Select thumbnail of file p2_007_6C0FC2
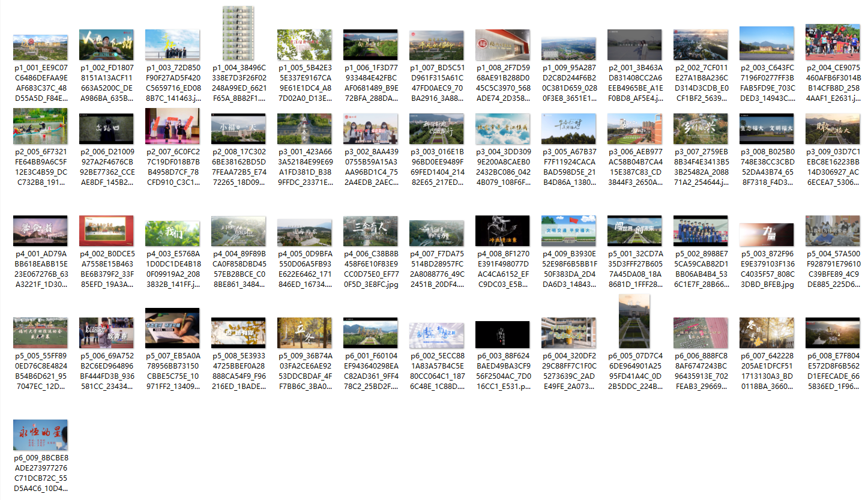The width and height of the screenshot is (868, 500). [x=172, y=126]
